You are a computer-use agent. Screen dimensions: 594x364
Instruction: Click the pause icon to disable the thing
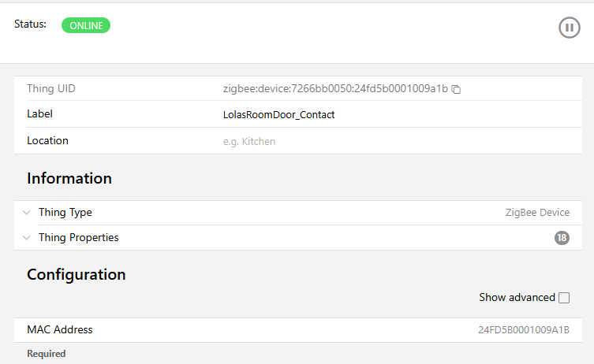pos(569,28)
